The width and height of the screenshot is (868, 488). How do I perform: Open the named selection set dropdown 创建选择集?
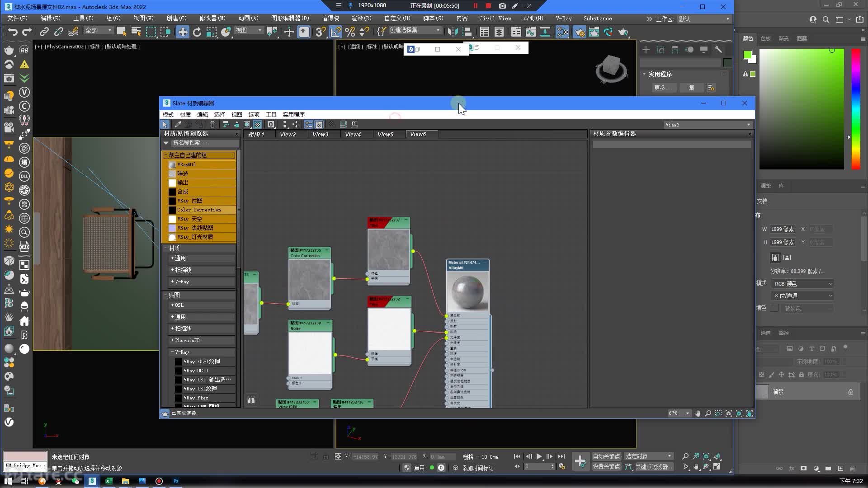(415, 30)
